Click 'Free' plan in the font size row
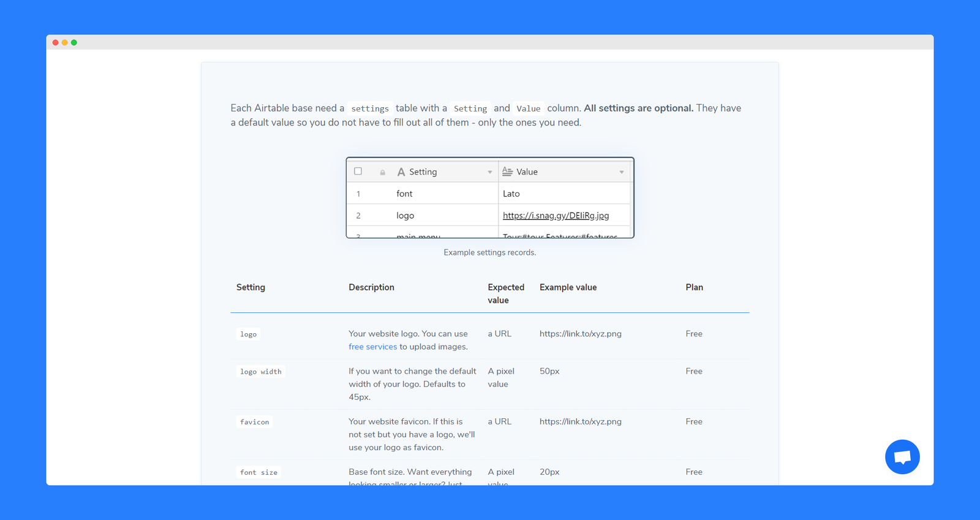980x520 pixels. (694, 472)
